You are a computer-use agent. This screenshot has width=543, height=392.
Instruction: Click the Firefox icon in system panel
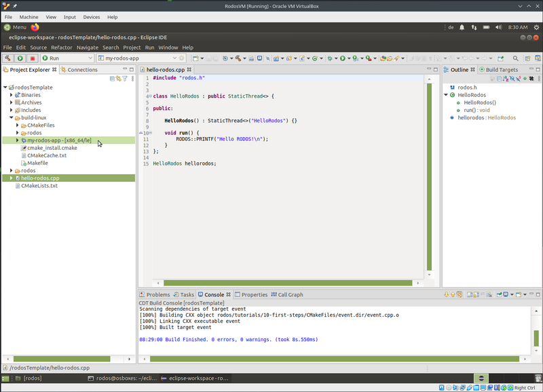click(35, 27)
